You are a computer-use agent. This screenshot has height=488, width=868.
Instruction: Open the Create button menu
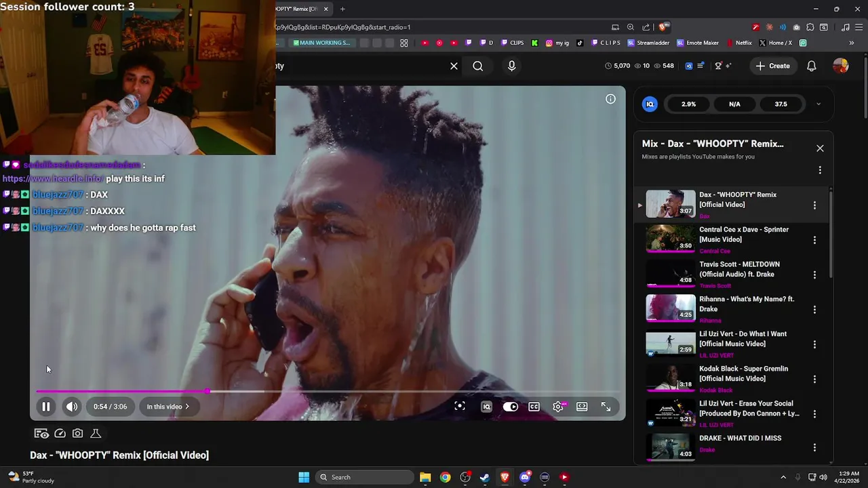click(x=772, y=66)
